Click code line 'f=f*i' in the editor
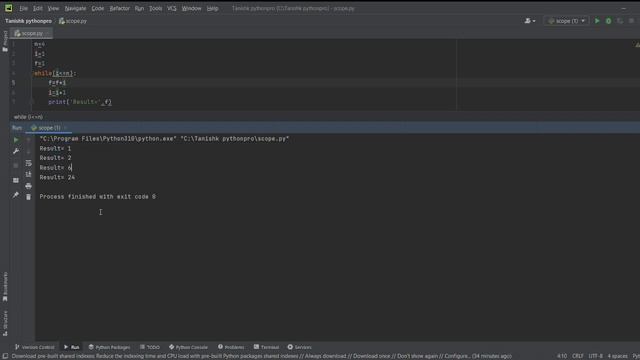The width and height of the screenshot is (640, 360). (x=57, y=83)
